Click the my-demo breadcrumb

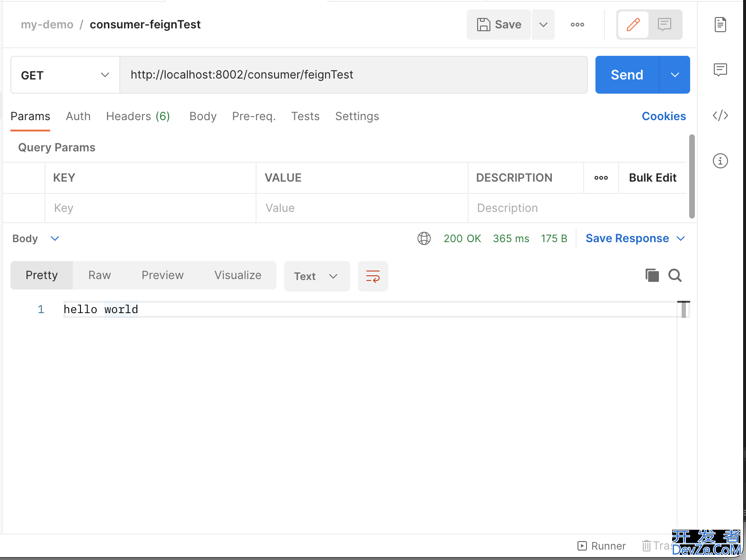point(47,25)
